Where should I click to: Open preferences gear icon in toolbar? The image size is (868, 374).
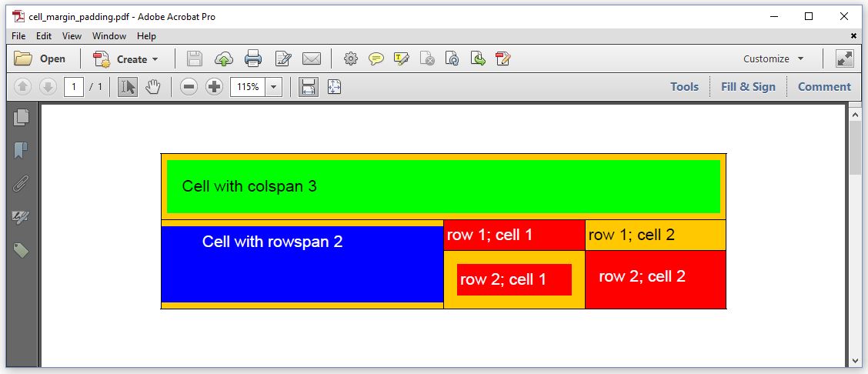(x=350, y=58)
